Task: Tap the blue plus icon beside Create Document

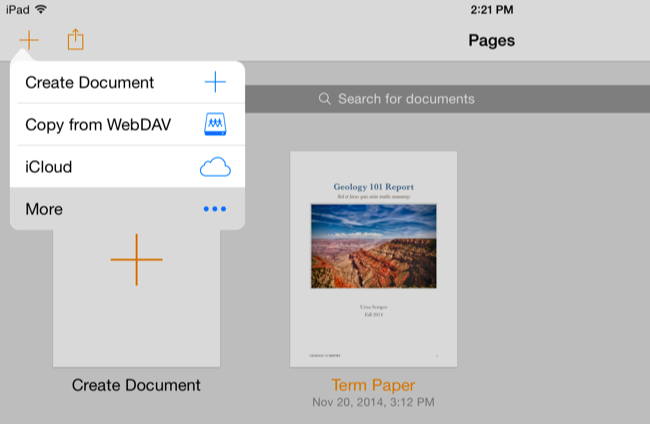Action: coord(215,82)
